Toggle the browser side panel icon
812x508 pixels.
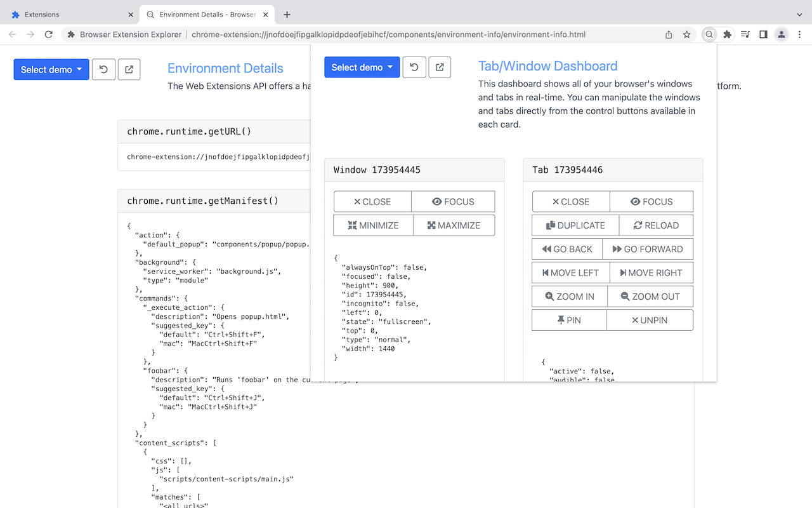point(763,35)
